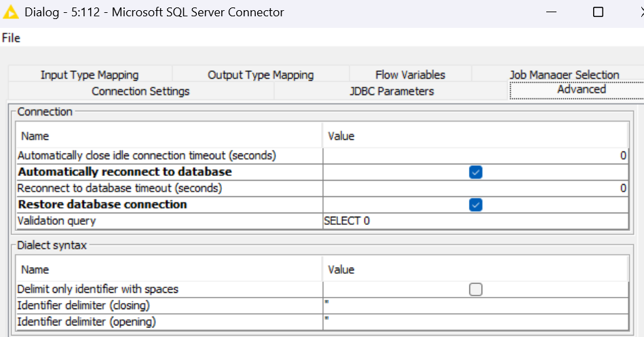Open the File menu
Image resolution: width=644 pixels, height=337 pixels.
tap(11, 38)
